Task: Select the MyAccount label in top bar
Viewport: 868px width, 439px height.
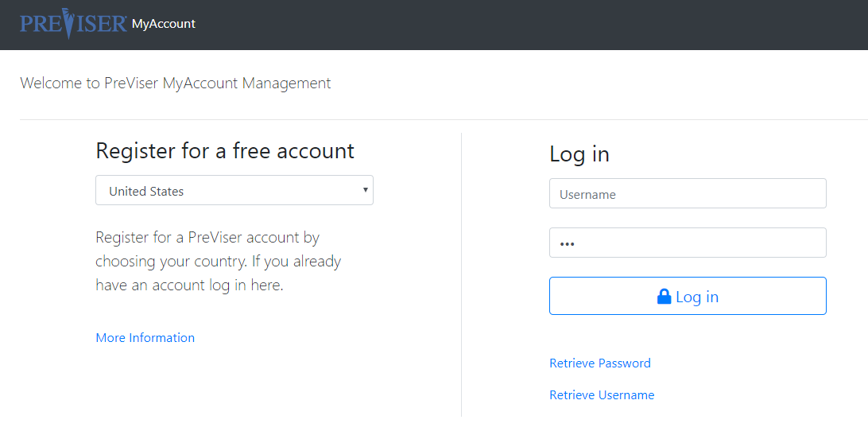Action: tap(163, 24)
